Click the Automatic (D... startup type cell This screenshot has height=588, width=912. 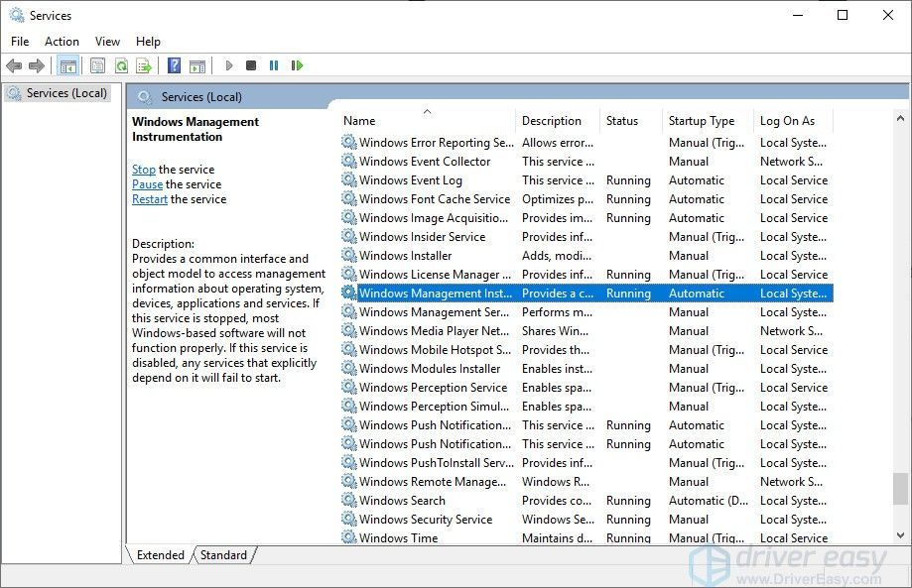coord(709,501)
